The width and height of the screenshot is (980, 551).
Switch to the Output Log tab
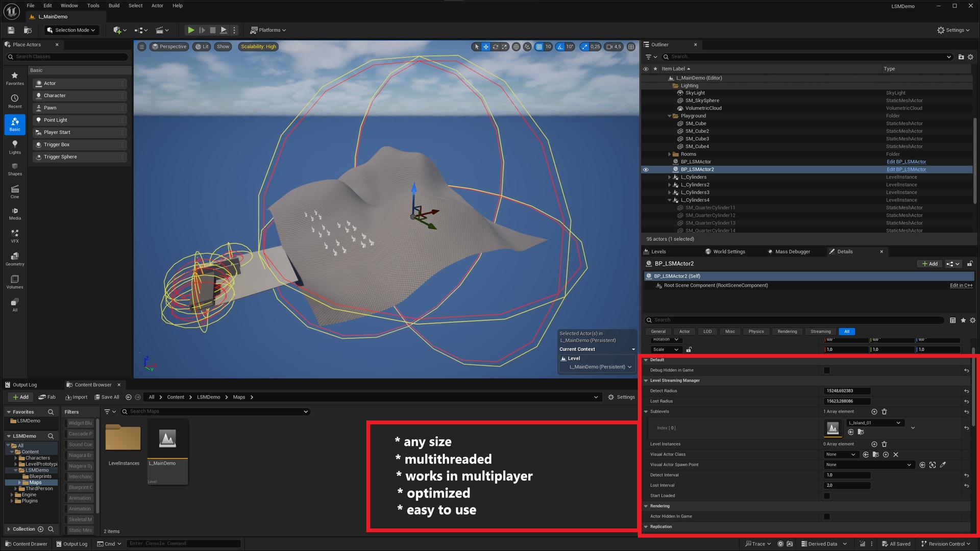click(x=21, y=385)
